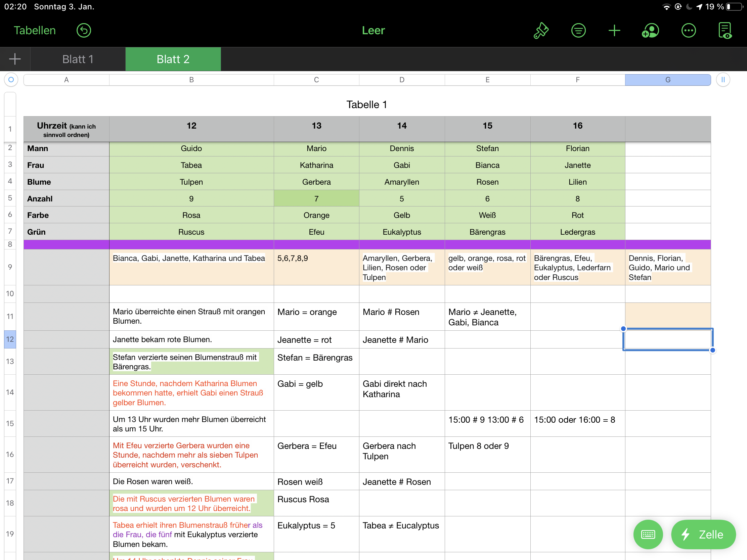Select the Florian cell
The image size is (747, 560).
577,148
